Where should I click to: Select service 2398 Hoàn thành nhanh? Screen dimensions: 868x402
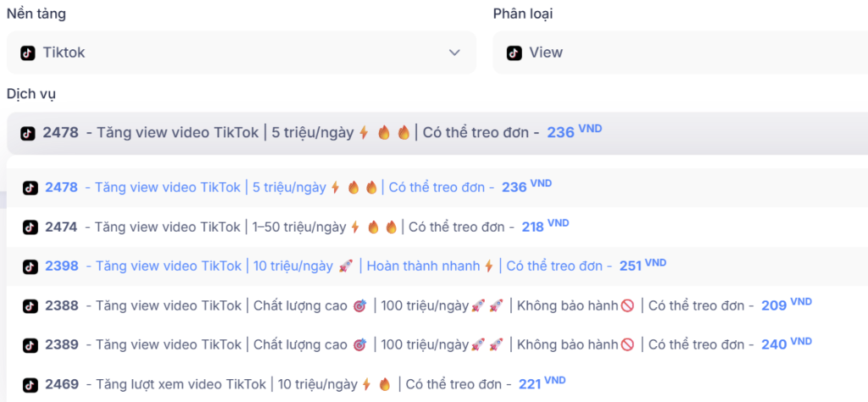(x=339, y=266)
